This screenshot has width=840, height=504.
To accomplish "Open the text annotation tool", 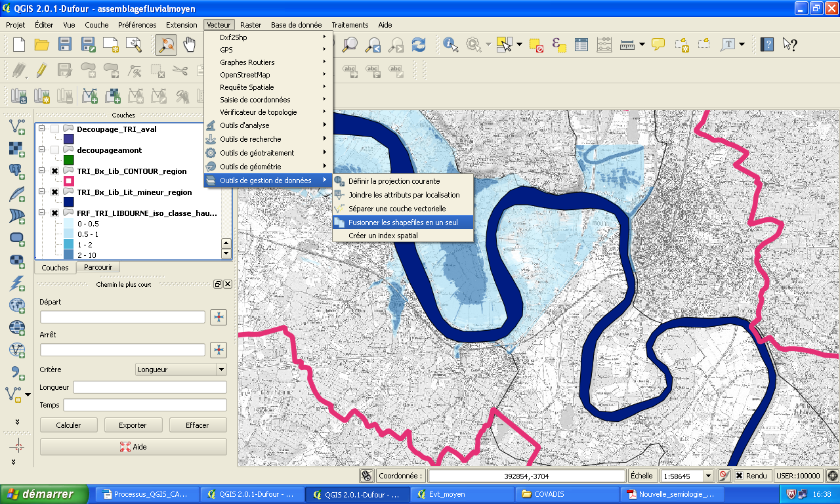I will (728, 45).
